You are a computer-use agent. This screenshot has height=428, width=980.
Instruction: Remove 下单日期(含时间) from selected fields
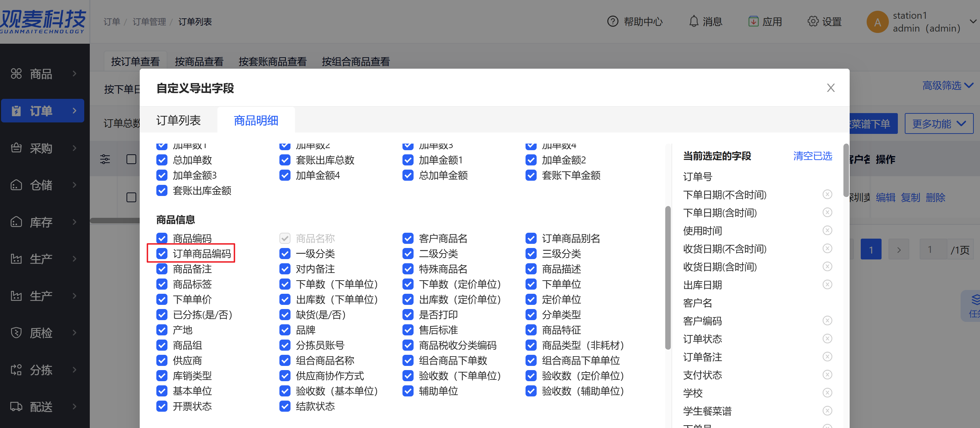click(x=827, y=213)
